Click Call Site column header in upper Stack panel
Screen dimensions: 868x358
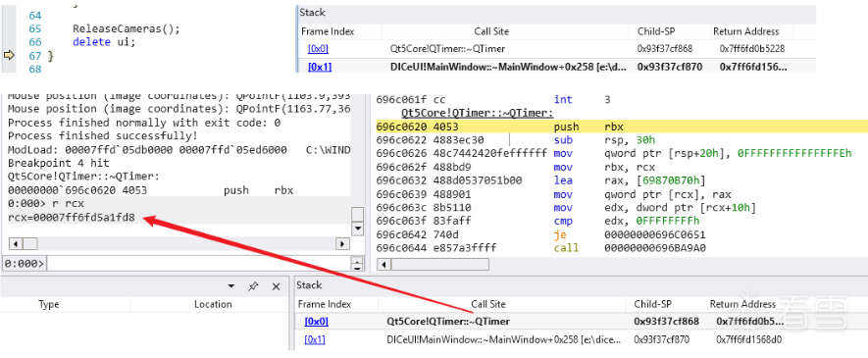tap(491, 31)
